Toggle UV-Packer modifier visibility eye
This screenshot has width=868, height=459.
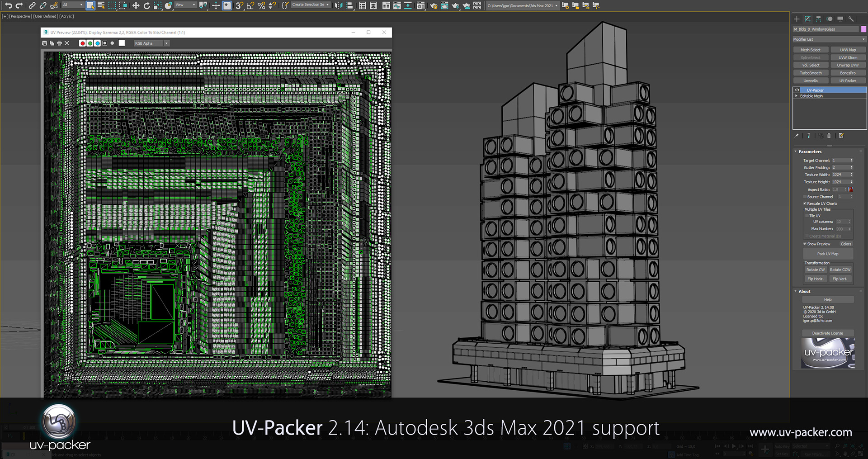point(797,90)
